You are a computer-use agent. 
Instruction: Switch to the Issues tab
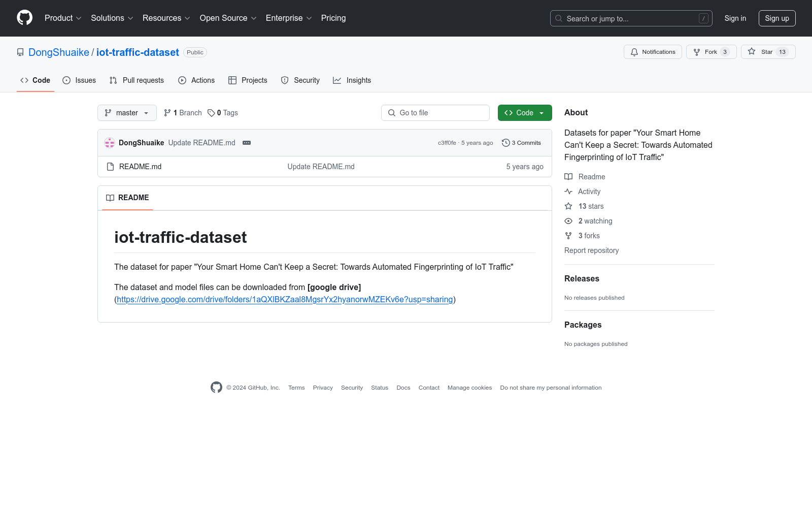point(79,80)
